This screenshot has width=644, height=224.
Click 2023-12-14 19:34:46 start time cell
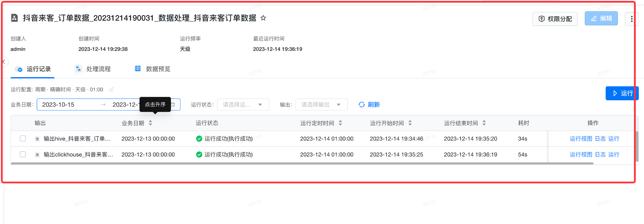pos(396,139)
